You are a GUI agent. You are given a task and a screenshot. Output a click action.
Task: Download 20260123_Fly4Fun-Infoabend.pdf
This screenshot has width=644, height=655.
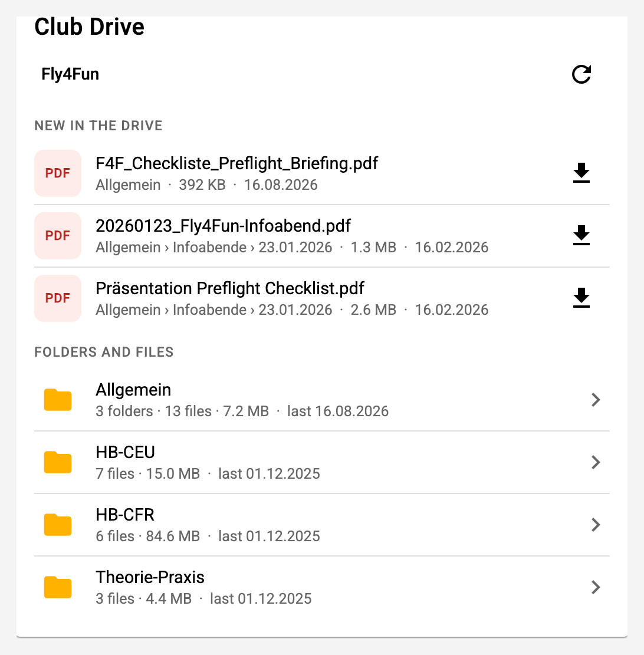tap(581, 236)
